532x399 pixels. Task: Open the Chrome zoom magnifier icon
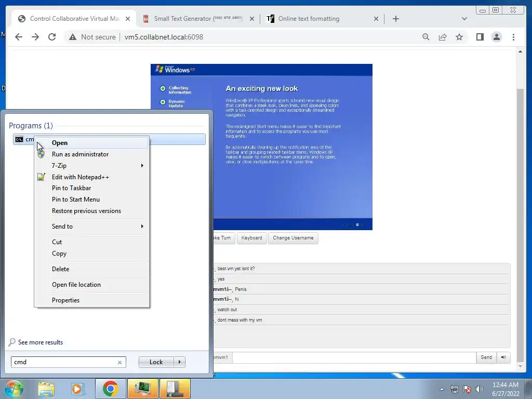(426, 37)
